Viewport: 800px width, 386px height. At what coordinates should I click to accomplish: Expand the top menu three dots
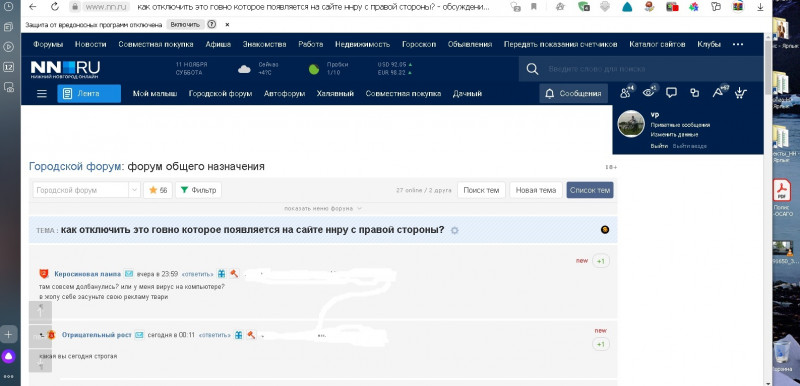pyautogui.click(x=738, y=44)
